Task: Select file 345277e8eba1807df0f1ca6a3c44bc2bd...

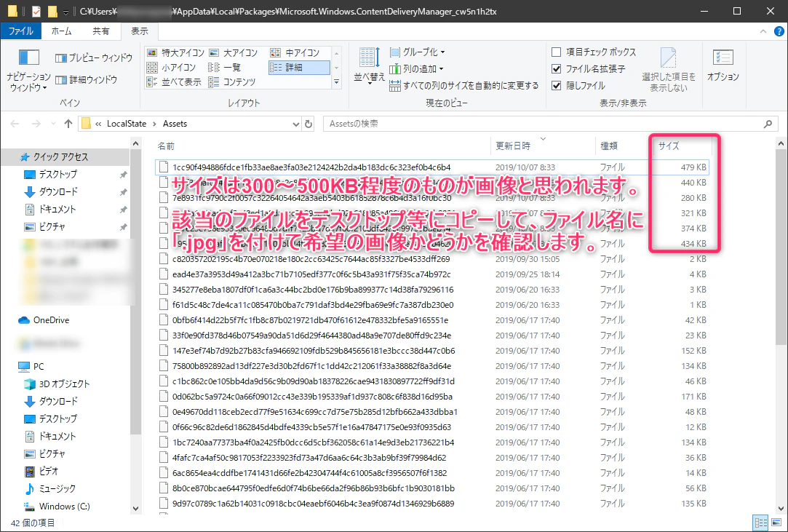Action: click(431, 290)
